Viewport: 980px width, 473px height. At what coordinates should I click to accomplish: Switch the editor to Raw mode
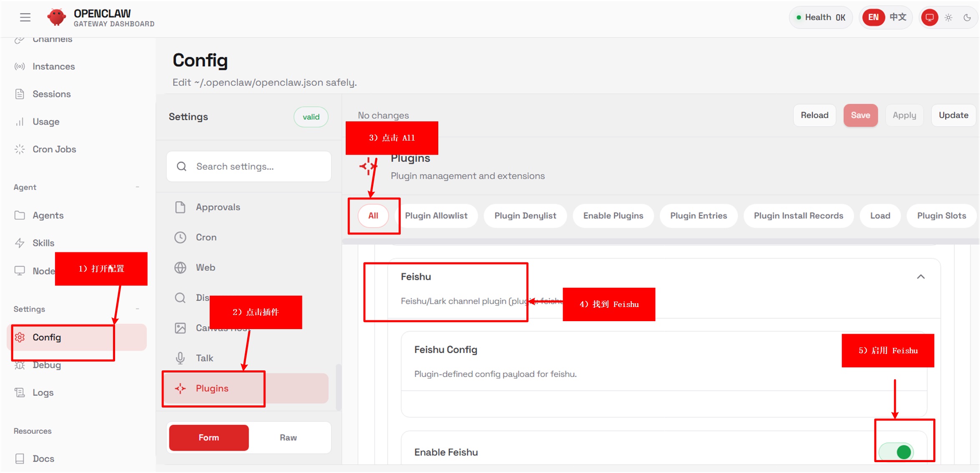click(288, 438)
